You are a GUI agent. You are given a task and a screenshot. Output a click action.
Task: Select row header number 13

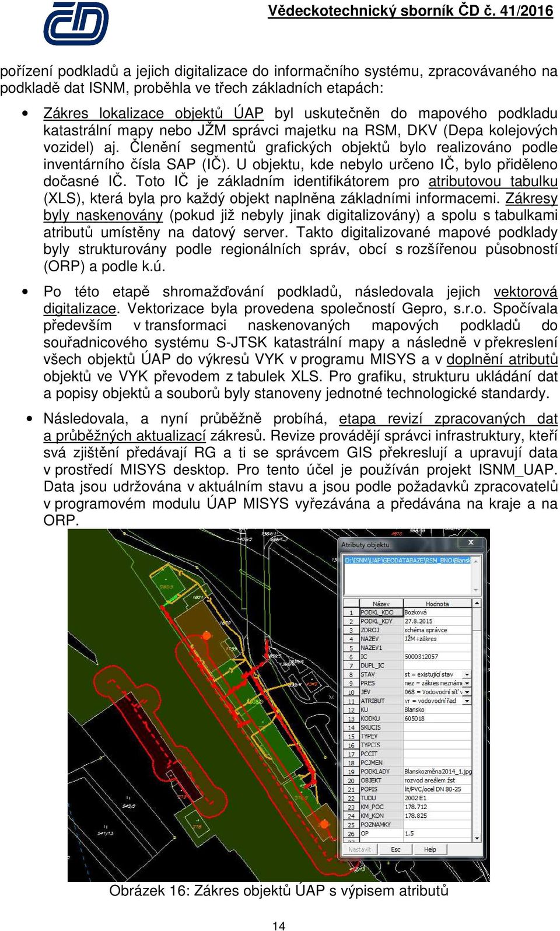click(351, 719)
